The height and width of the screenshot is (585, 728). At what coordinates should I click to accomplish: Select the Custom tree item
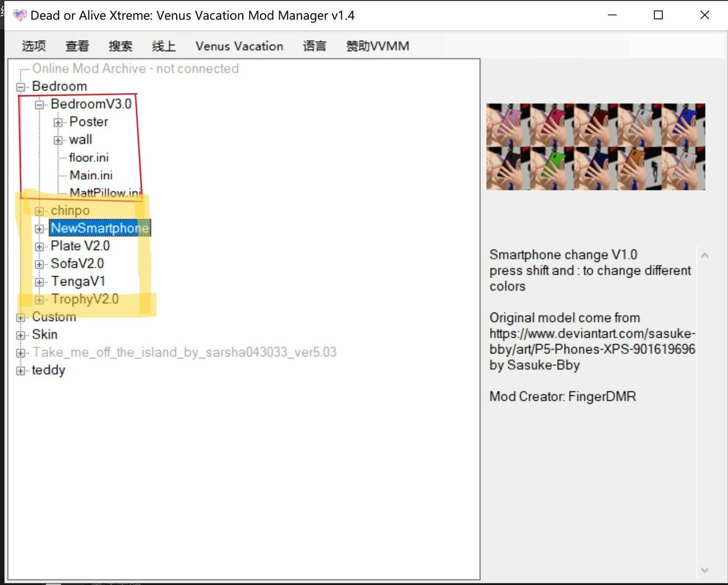click(x=54, y=316)
